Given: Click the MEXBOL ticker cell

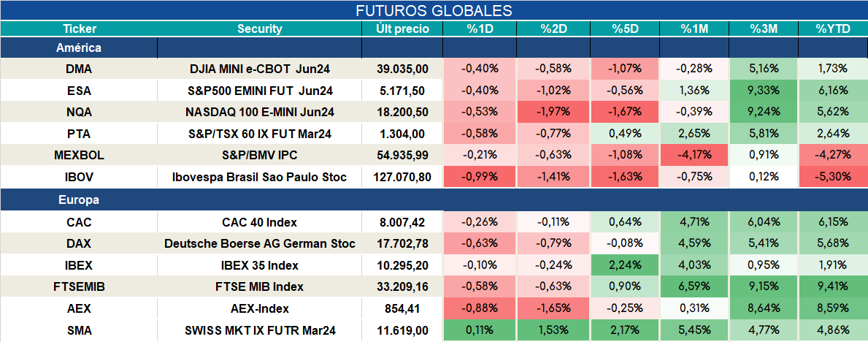Looking at the screenshot, I should point(79,156).
